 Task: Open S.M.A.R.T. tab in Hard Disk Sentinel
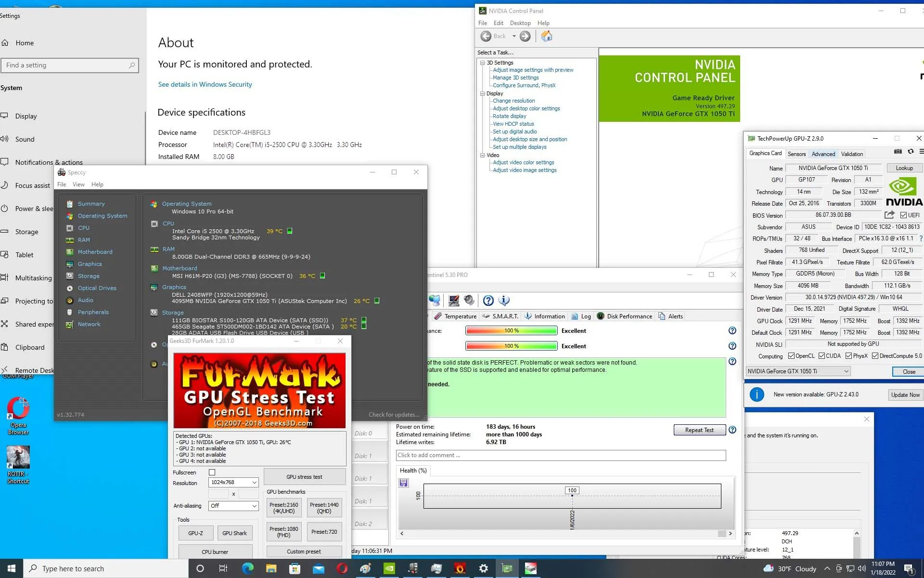pyautogui.click(x=500, y=316)
